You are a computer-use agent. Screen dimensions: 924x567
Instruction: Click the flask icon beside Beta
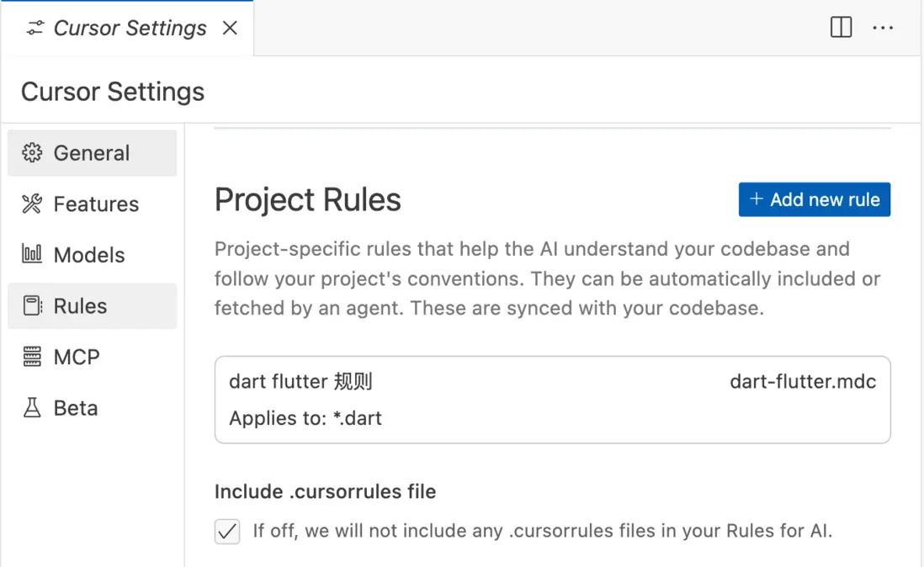coord(32,408)
